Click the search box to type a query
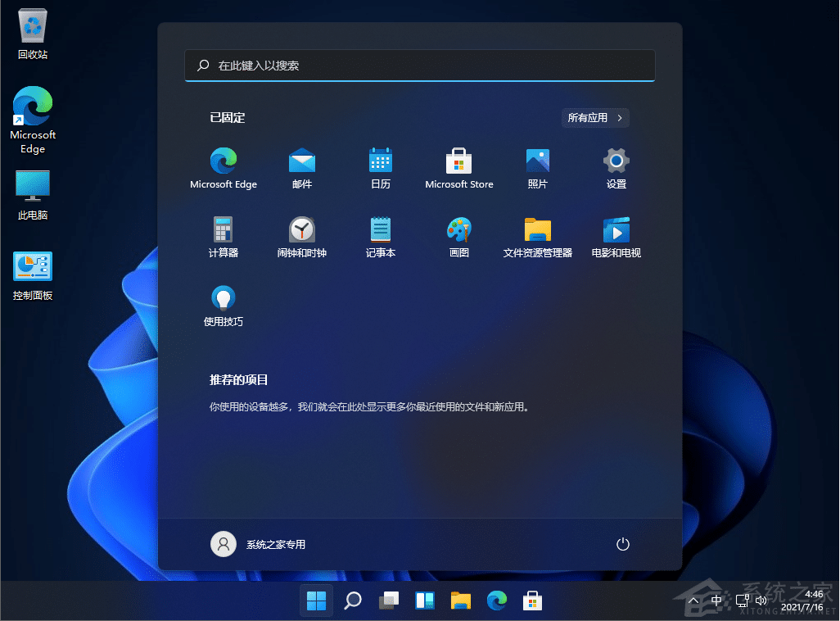The image size is (840, 621). pos(419,66)
